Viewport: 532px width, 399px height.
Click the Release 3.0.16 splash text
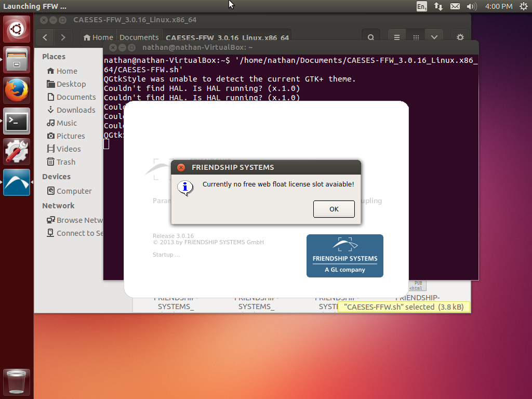174,236
